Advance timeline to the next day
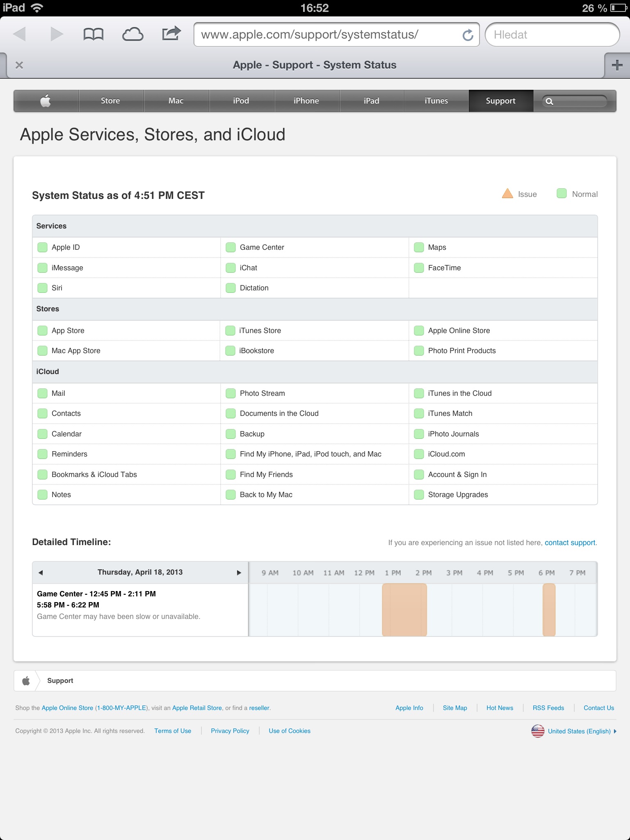This screenshot has height=840, width=630. 239,573
